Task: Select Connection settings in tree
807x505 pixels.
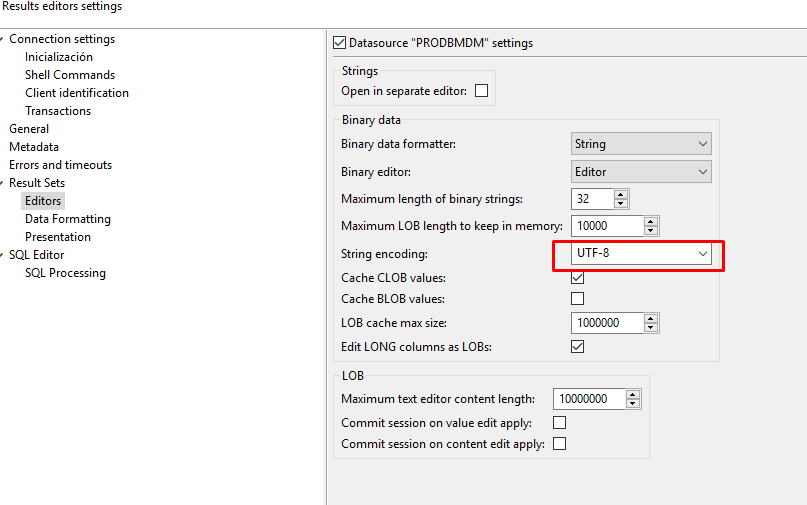Action: (62, 39)
